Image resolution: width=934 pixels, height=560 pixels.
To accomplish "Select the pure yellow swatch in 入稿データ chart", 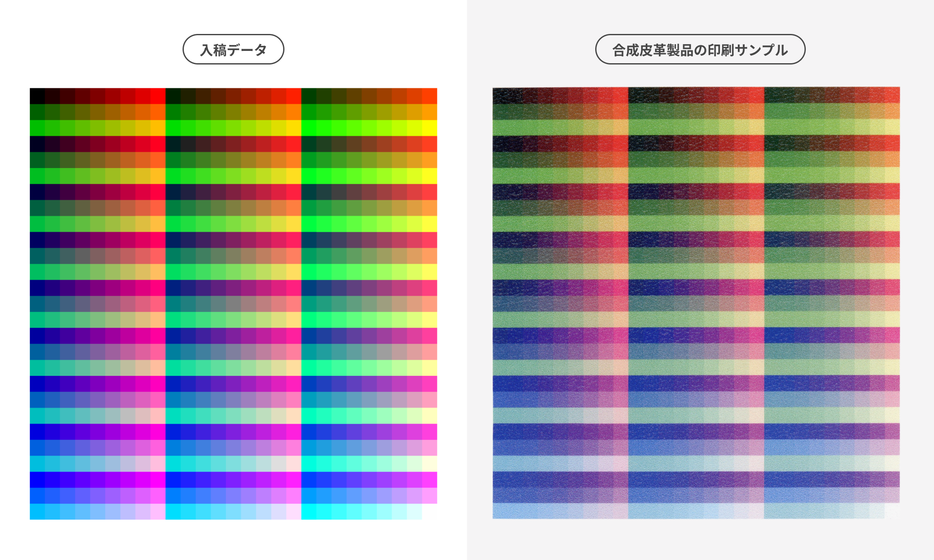I will 429,128.
